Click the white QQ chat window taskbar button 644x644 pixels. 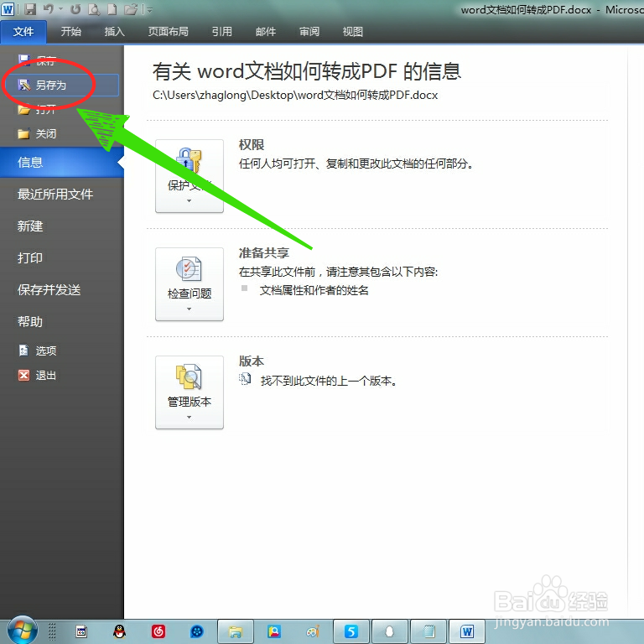(x=390, y=631)
